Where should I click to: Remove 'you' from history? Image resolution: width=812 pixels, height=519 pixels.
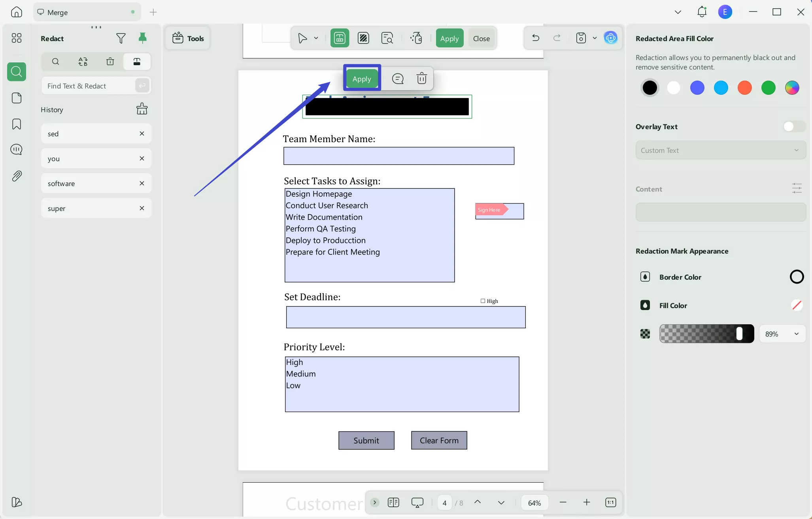click(142, 158)
